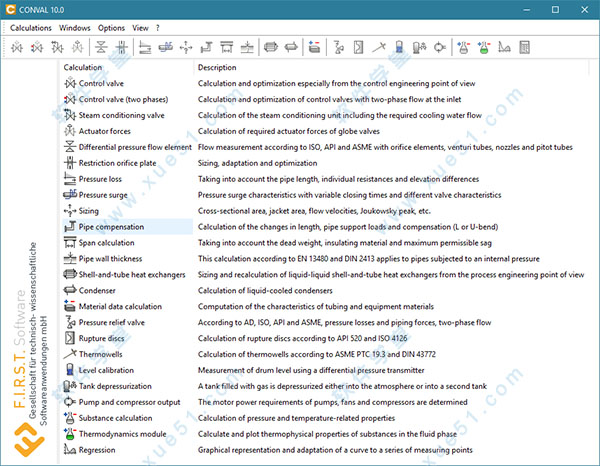
Task: Open the Windows menu
Action: 74,28
